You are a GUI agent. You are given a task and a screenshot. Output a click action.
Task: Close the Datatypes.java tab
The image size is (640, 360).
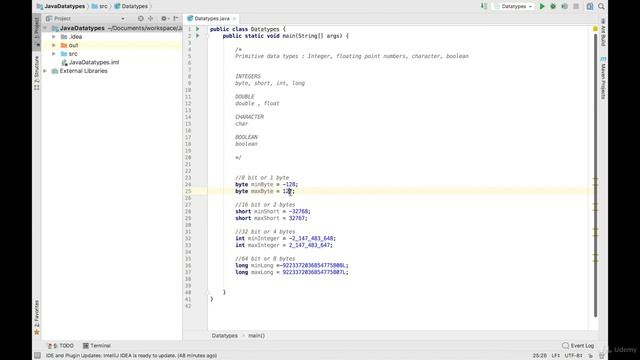point(234,19)
